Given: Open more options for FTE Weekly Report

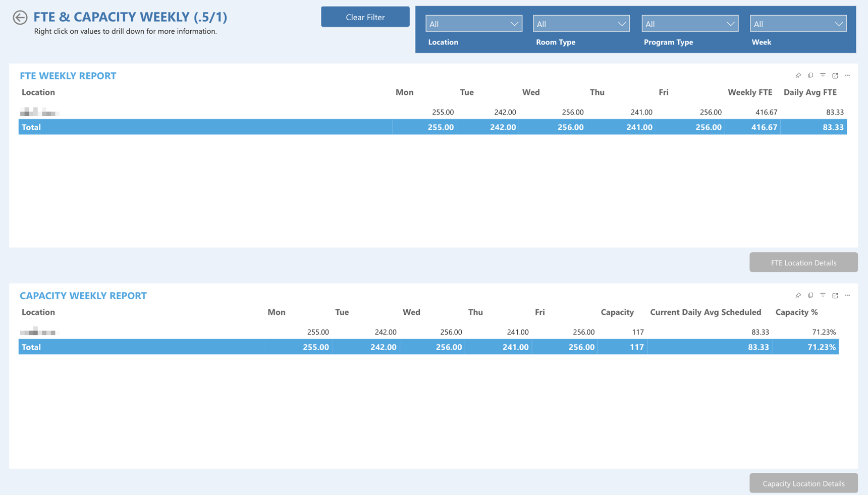Looking at the screenshot, I should point(848,75).
